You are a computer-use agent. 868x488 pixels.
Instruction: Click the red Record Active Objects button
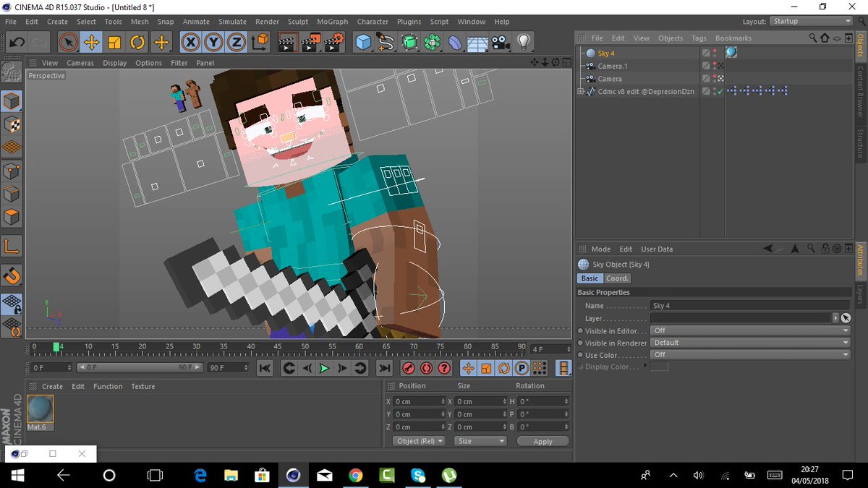tap(409, 369)
